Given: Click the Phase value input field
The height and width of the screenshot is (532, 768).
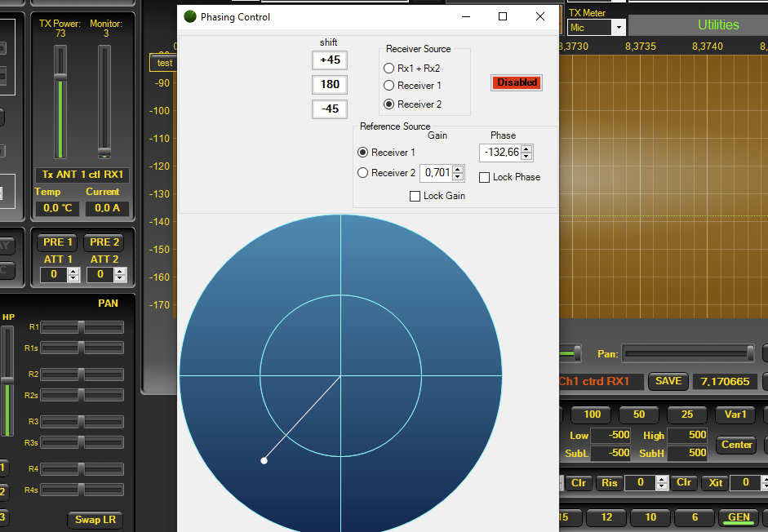Looking at the screenshot, I should pos(501,152).
